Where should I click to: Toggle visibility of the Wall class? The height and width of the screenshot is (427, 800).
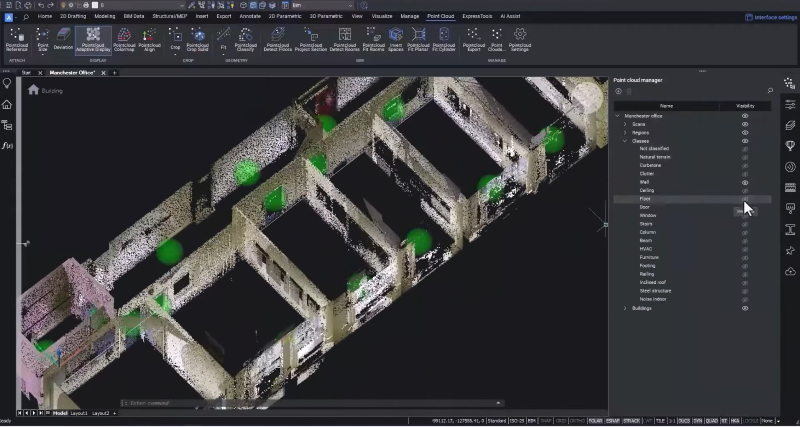tap(745, 182)
